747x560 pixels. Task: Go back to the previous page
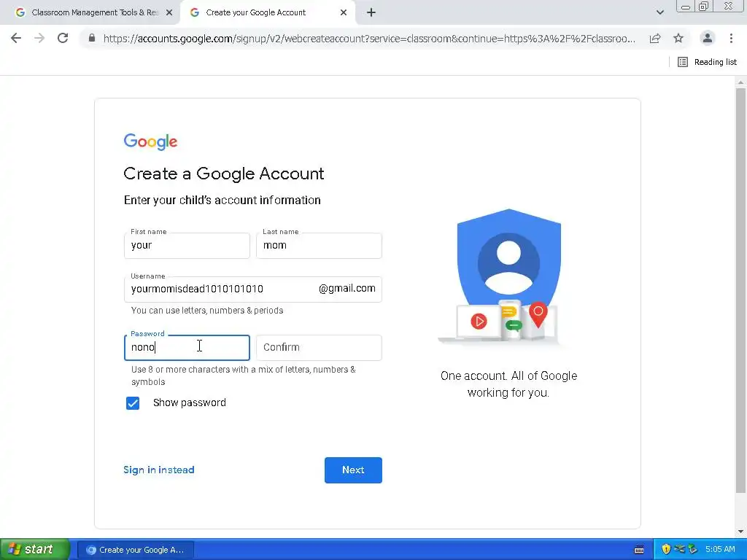[16, 38]
